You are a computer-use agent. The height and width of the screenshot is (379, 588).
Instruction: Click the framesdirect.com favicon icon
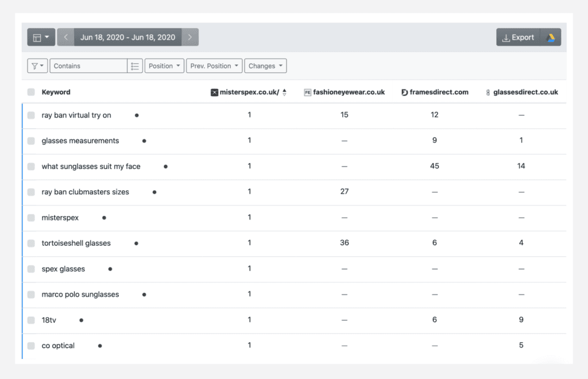pos(404,92)
